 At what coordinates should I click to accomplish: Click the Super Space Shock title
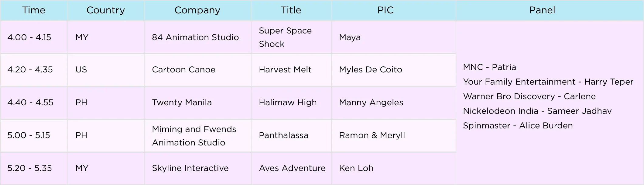[x=285, y=37]
